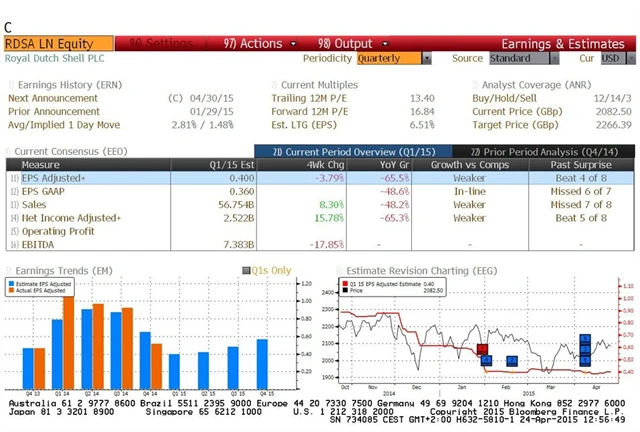Open the Current Multiples section icon
The image size is (640, 432).
(274, 85)
